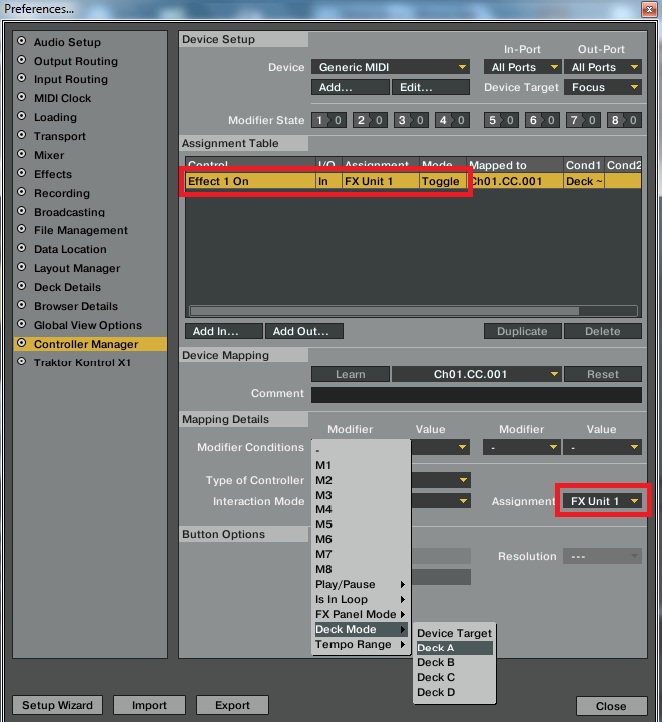The width and height of the screenshot is (662, 722).
Task: Open MIDI Clock settings
Action: [62, 98]
